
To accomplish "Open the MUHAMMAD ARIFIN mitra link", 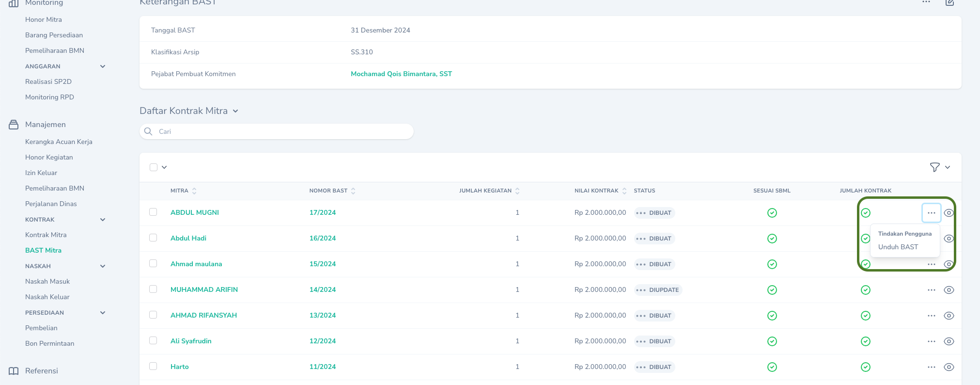I will [204, 290].
